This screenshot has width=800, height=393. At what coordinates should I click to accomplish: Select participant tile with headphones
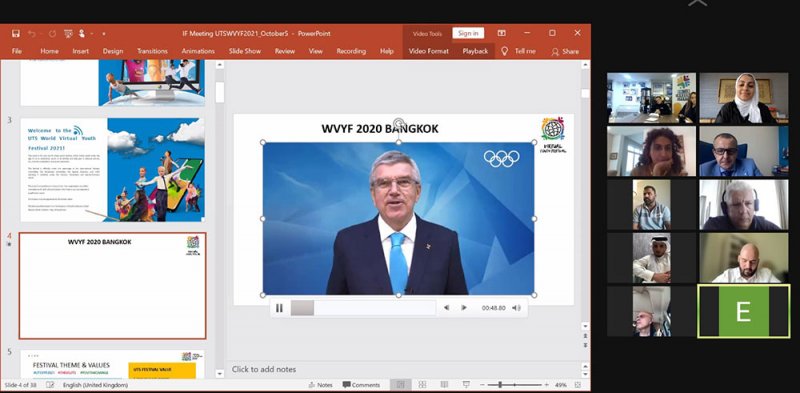[x=743, y=205]
